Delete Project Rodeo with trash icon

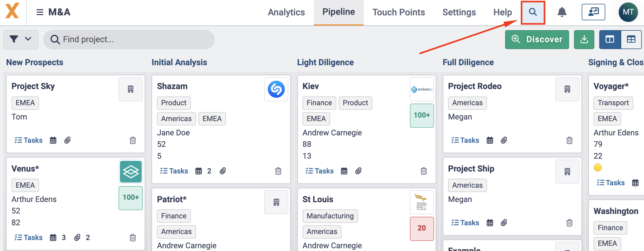click(x=569, y=140)
